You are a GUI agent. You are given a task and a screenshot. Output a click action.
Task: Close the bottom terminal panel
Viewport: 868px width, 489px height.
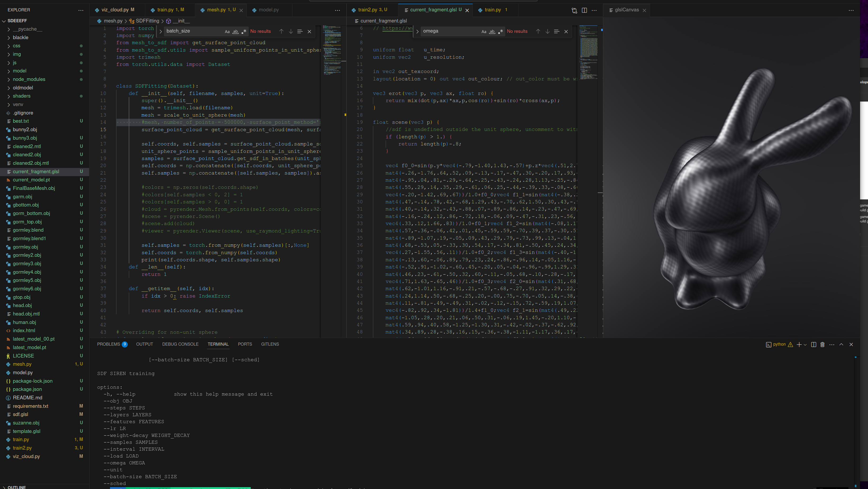pyautogui.click(x=851, y=344)
